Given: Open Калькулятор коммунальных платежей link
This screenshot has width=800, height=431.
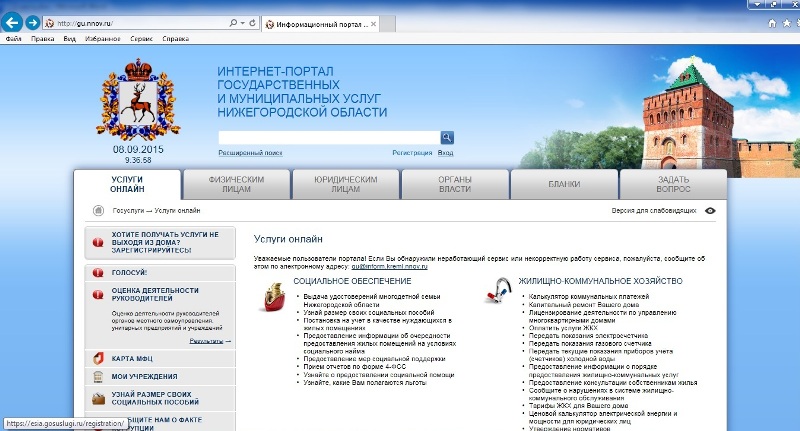Looking at the screenshot, I should pyautogui.click(x=589, y=296).
